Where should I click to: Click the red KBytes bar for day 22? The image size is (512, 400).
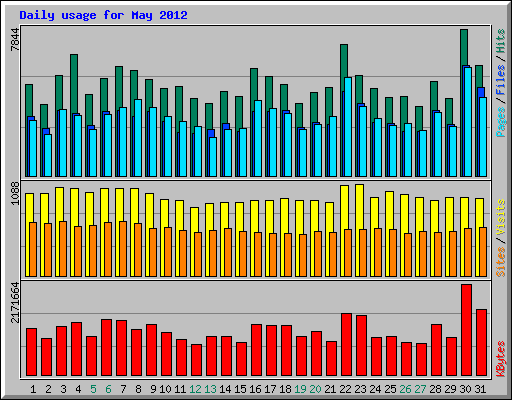click(x=346, y=345)
